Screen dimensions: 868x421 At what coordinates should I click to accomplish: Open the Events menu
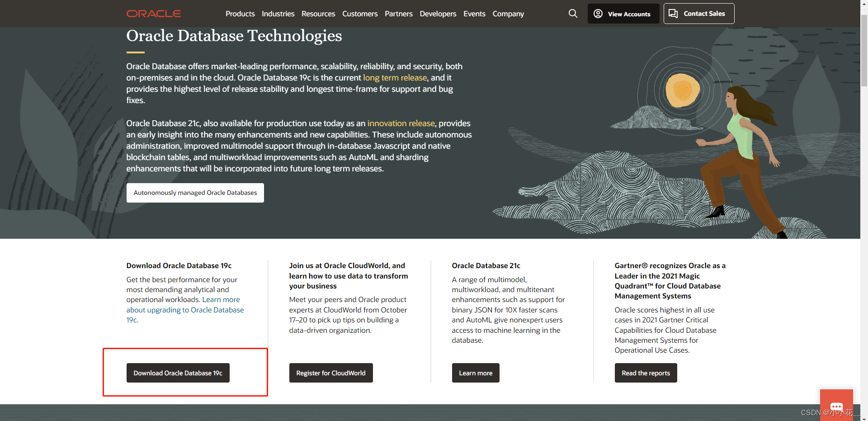[x=474, y=14]
